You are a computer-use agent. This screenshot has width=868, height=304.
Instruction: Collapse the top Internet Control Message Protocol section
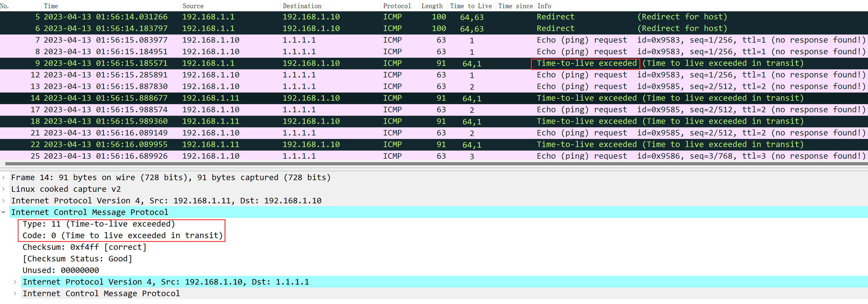click(3, 212)
